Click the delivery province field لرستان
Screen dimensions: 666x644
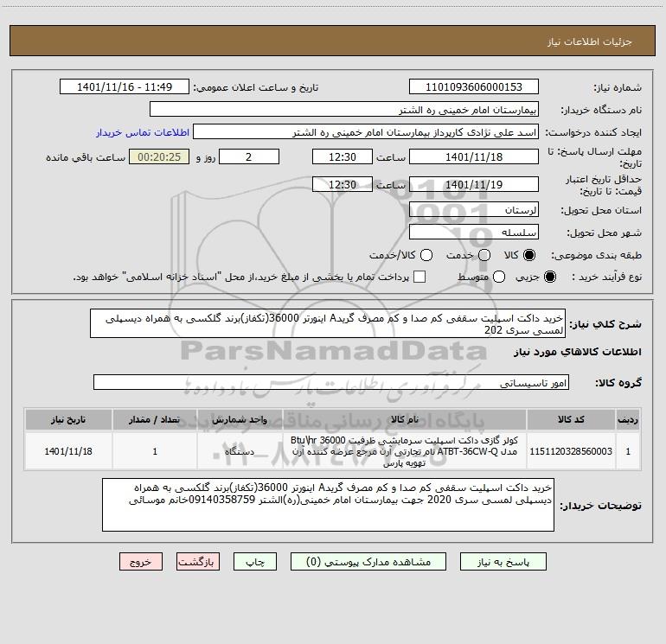474,209
